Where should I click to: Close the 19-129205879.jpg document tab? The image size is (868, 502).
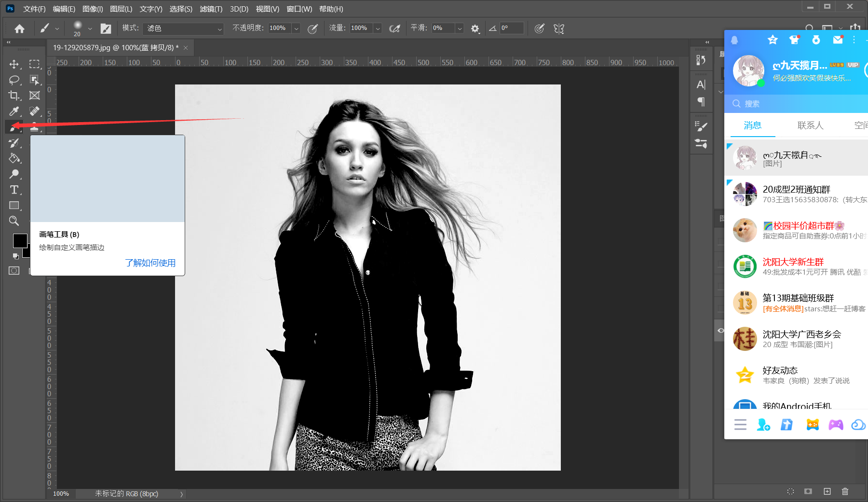tap(186, 48)
